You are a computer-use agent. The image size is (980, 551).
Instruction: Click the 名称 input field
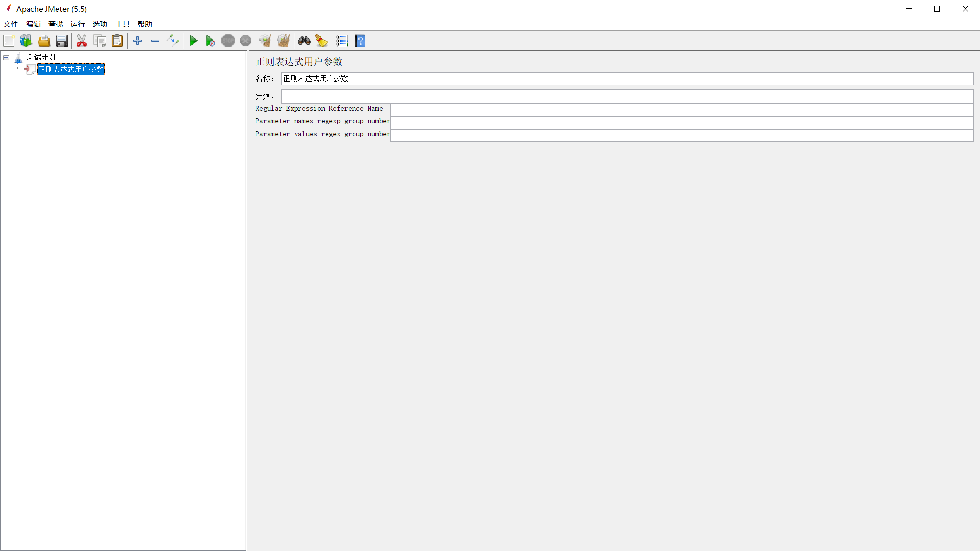(627, 79)
